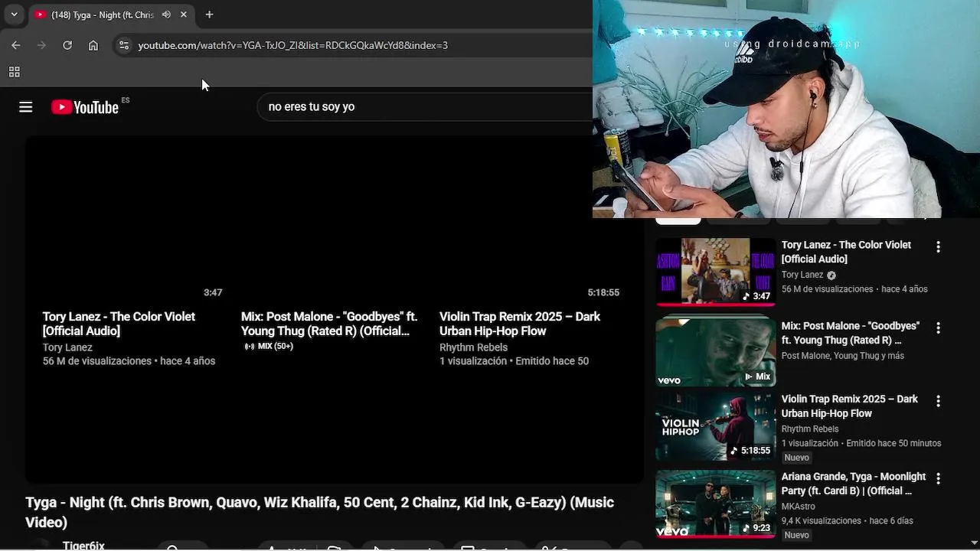This screenshot has height=551, width=980.
Task: Click Tory Lanez name in player end screen
Action: [x=67, y=347]
